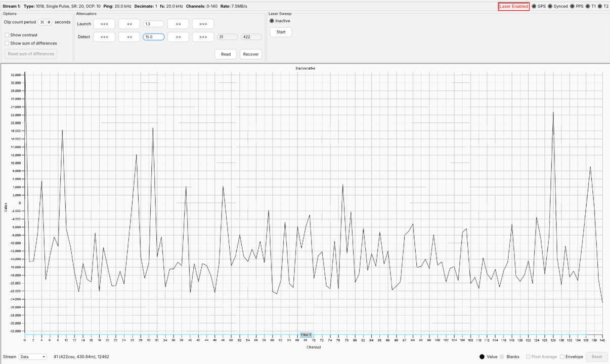Click the Read attenuators button
610x364 pixels.
(x=226, y=54)
